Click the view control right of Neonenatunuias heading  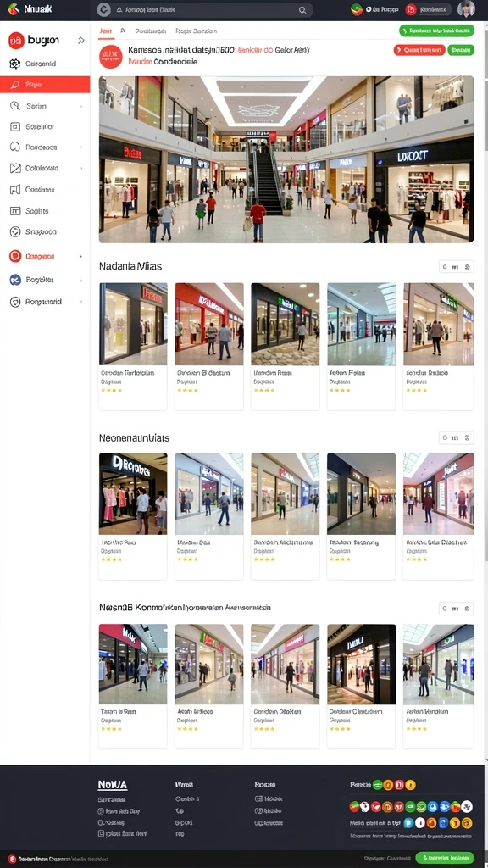pyautogui.click(x=457, y=438)
